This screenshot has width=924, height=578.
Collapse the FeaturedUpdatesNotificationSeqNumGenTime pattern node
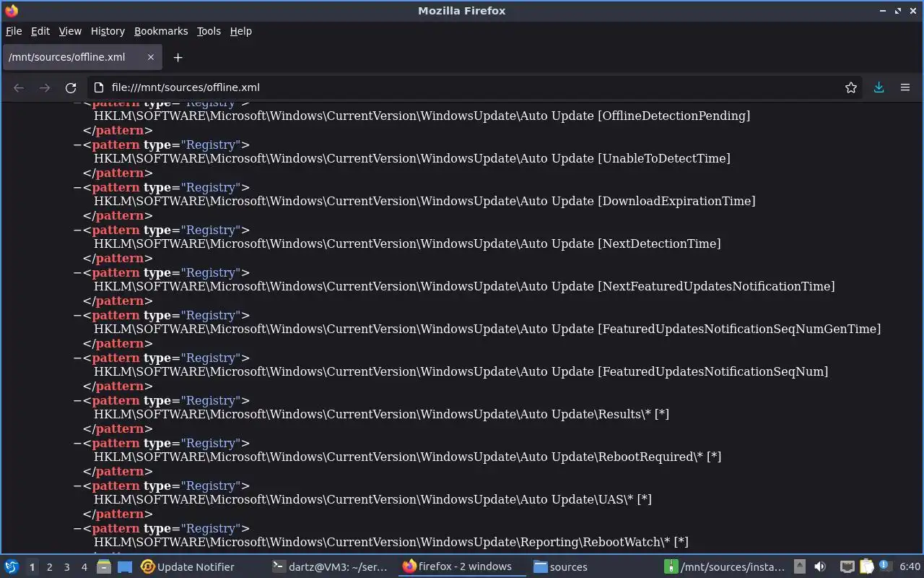click(x=77, y=315)
